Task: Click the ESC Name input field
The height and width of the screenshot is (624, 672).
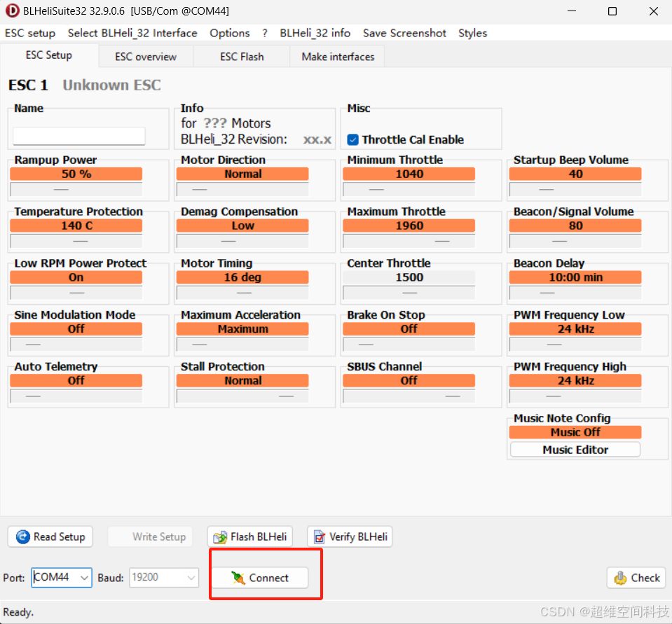Action: 79,136
